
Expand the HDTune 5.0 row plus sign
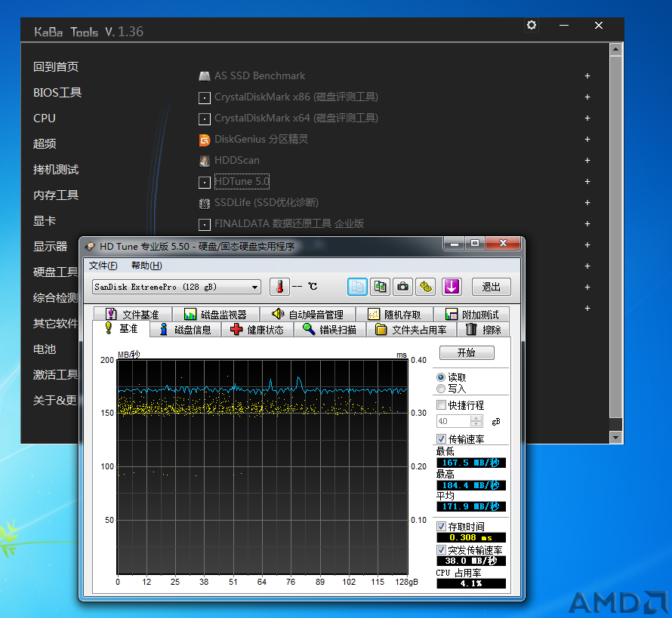click(587, 182)
